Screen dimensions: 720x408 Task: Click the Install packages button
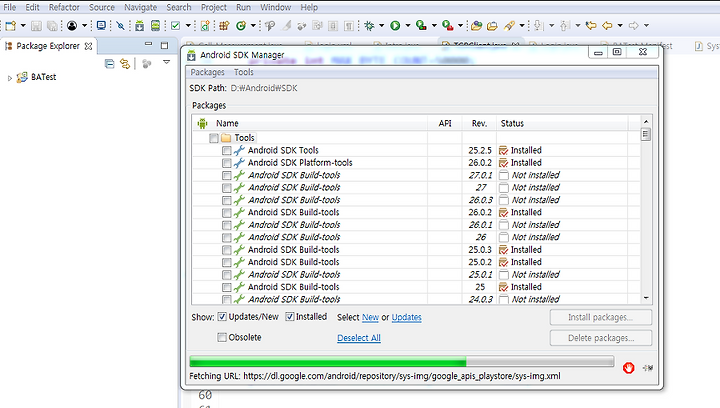[601, 317]
